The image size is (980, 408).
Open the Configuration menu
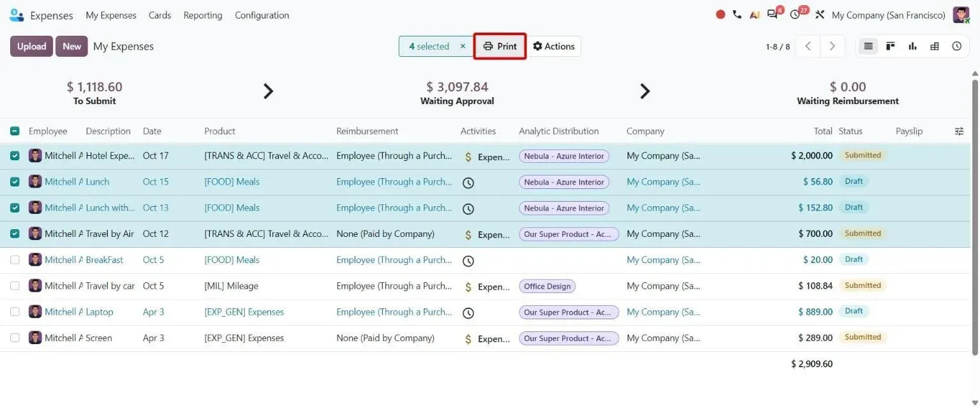click(x=262, y=15)
